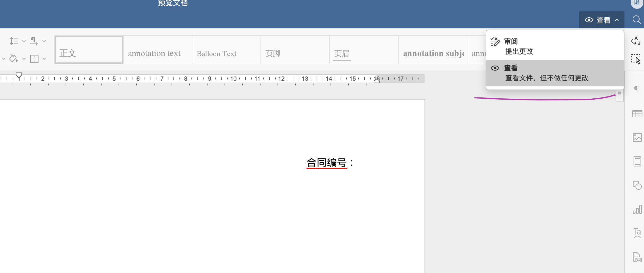The image size is (644, 273).
Task: Open image settings in the right sidebar
Action: [x=637, y=137]
